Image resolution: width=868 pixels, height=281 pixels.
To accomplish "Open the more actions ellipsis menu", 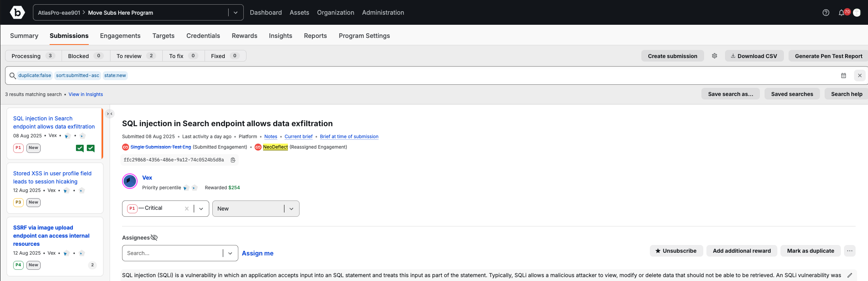I will 850,251.
